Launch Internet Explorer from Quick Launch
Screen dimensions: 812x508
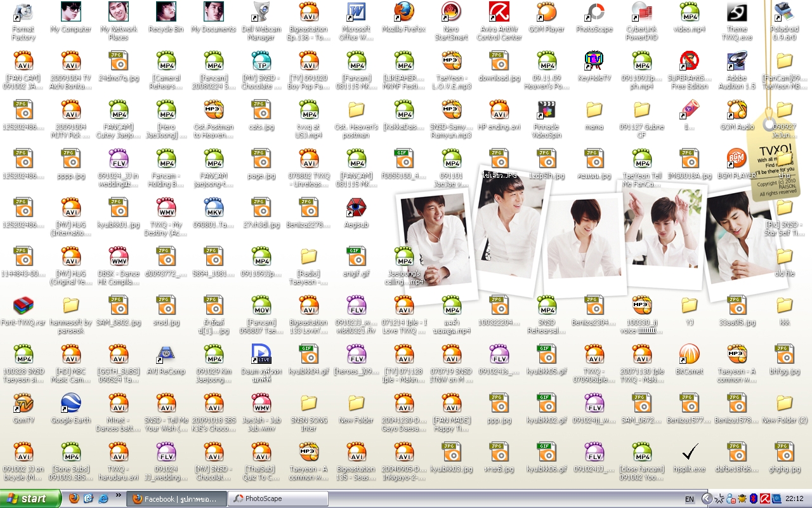[103, 498]
